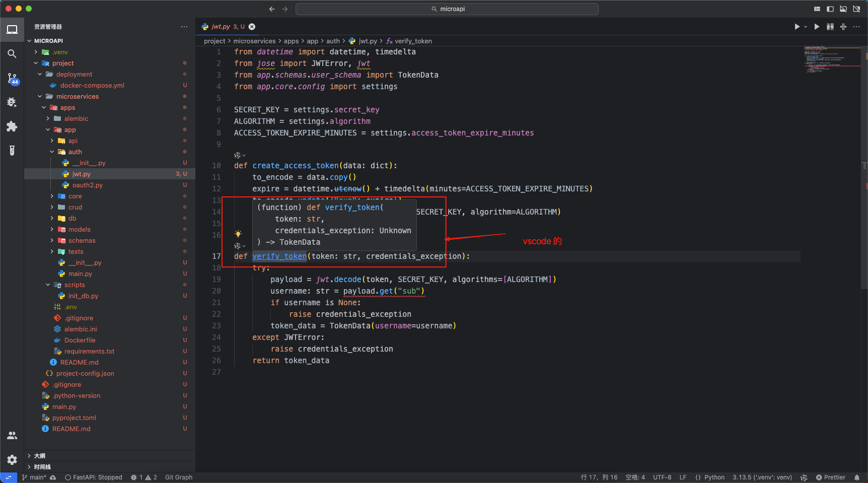Image resolution: width=868 pixels, height=483 pixels.
Task: Expand the .venv folder
Action: point(36,52)
